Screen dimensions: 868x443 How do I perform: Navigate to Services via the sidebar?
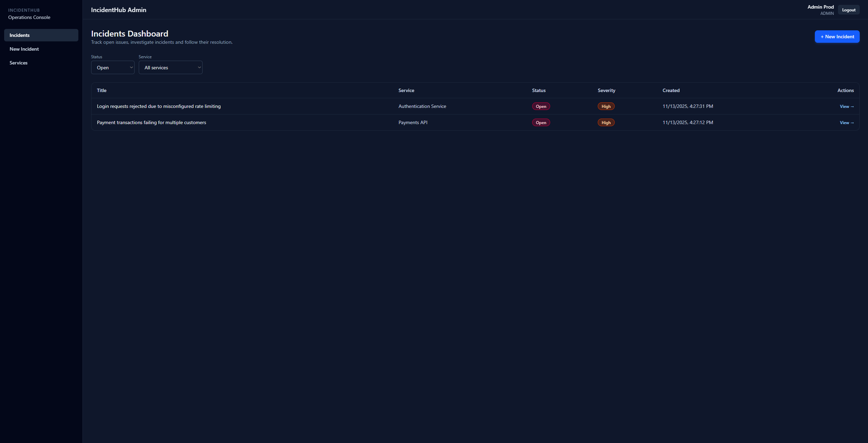tap(18, 62)
